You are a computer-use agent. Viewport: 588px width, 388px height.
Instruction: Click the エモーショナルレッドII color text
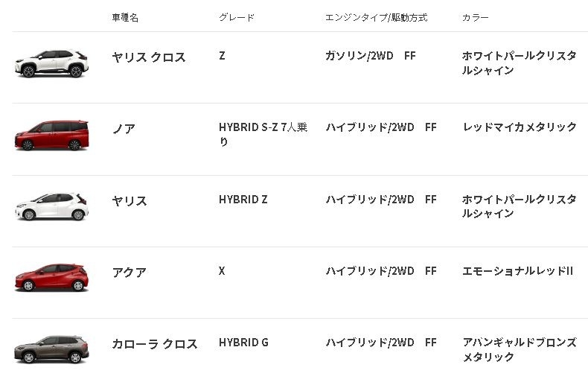(518, 271)
